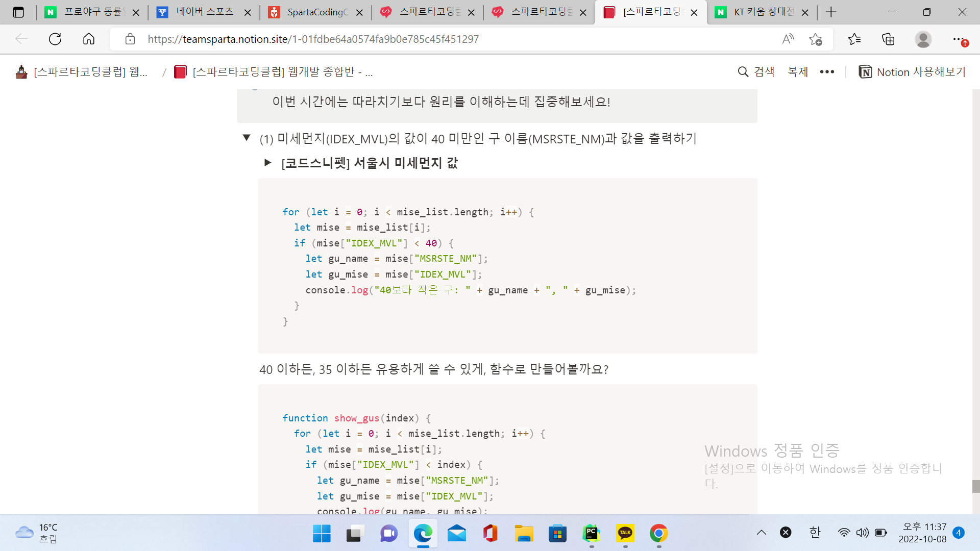Open the Mail app from taskbar
Image resolution: width=980 pixels, height=551 pixels.
point(456,534)
